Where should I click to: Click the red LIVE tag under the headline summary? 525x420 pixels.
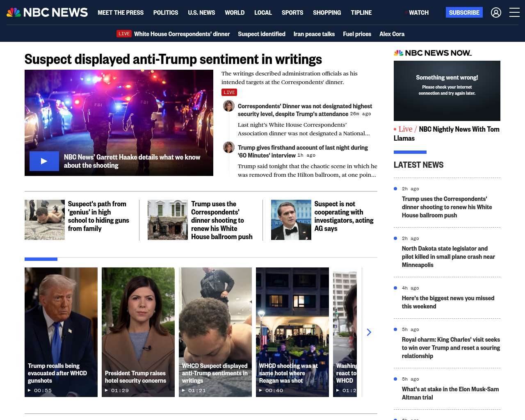229,92
